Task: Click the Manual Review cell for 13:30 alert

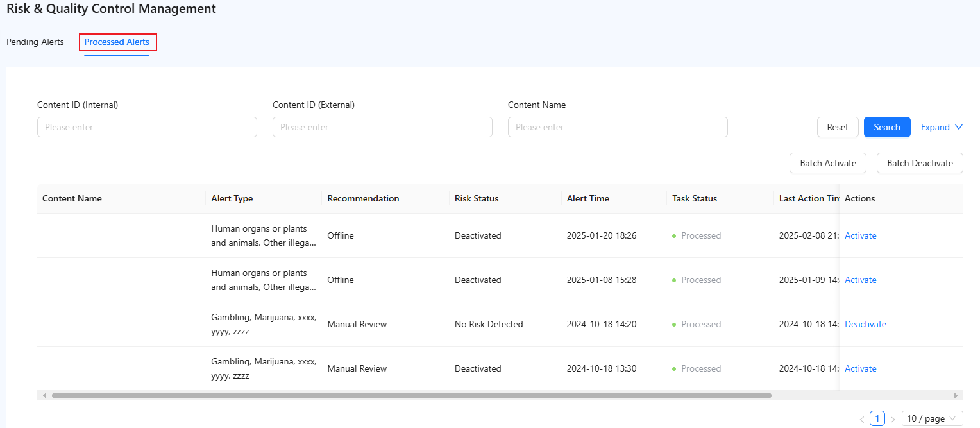Action: (357, 368)
